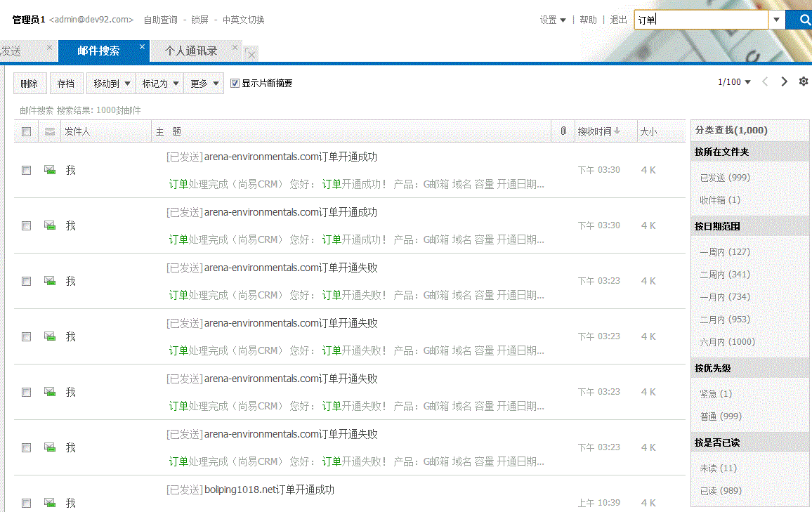The image size is (812, 512).
Task: Switch to the 个人通讯录 tab
Action: tap(191, 51)
